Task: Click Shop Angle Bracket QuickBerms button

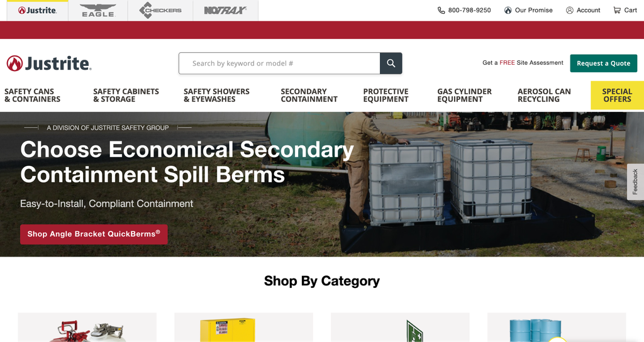Action: pyautogui.click(x=94, y=234)
